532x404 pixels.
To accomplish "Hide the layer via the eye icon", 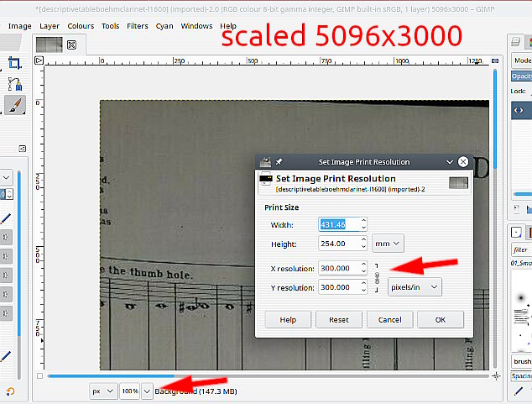I will pyautogui.click(x=519, y=110).
